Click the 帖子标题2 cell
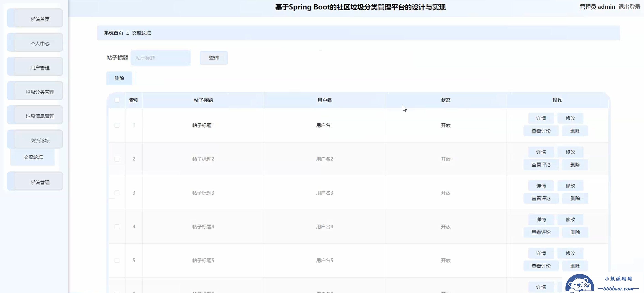The height and width of the screenshot is (293, 644). click(203, 159)
